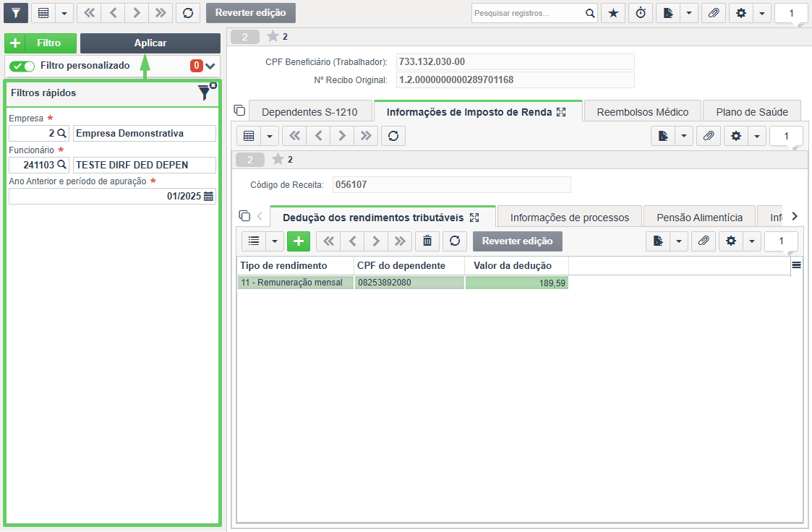
Task: Expand Informações de Imposto de Renda tab fullscreen
Action: pos(561,112)
